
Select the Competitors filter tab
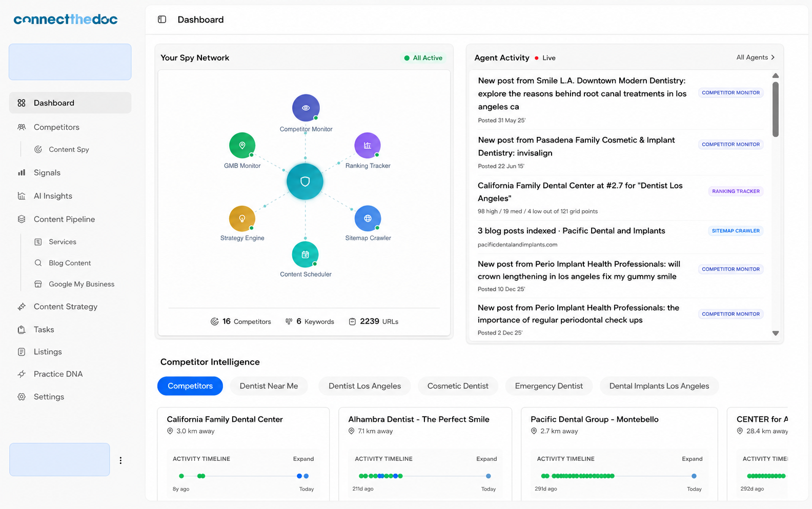(190, 386)
